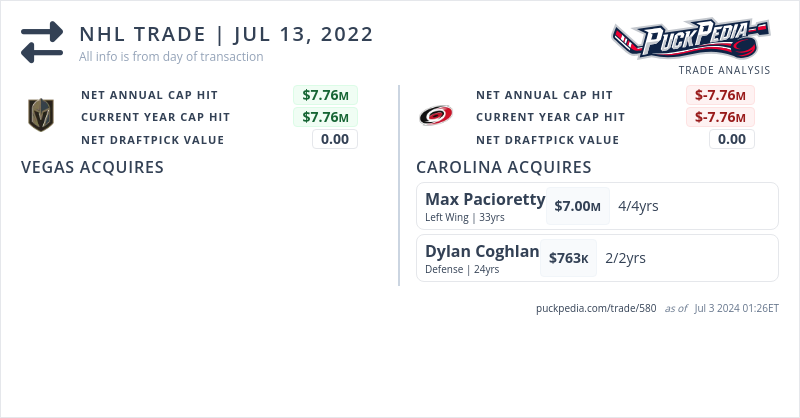
Task: Click the Vegas Golden Knights logo
Action: [x=40, y=116]
